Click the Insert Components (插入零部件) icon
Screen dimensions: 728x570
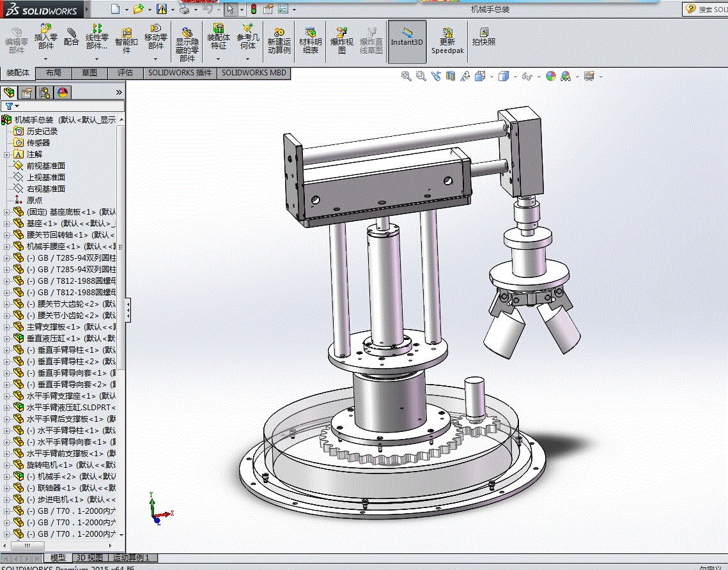pyautogui.click(x=46, y=36)
